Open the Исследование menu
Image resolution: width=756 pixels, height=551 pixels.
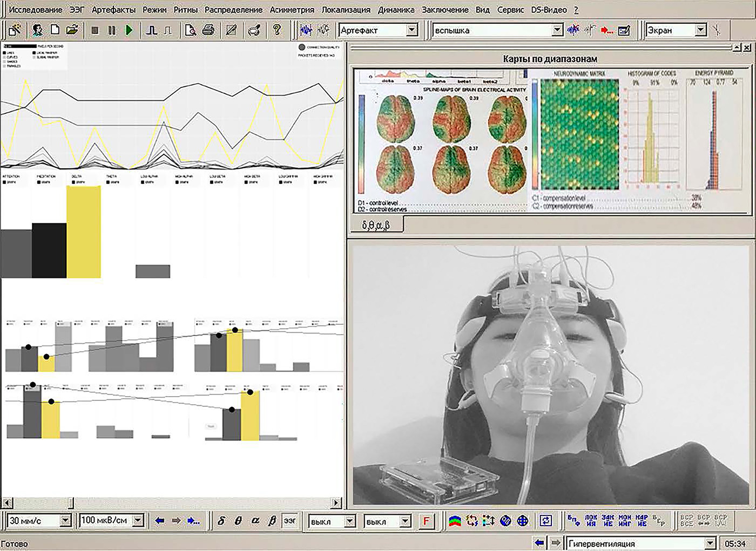[x=36, y=10]
